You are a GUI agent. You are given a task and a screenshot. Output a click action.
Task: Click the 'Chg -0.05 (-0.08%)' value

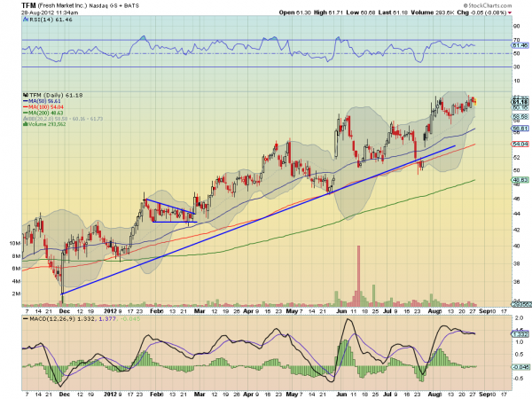tap(481, 12)
